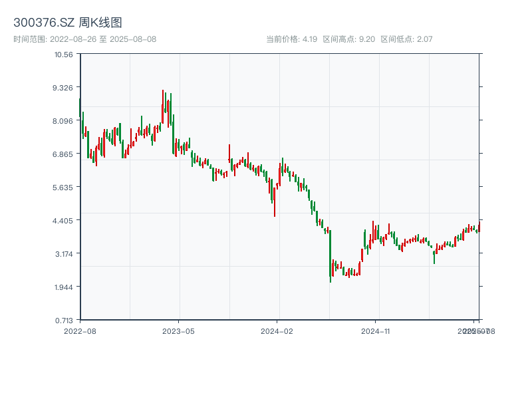Click the 区间低点 2.07 label

(x=406, y=39)
